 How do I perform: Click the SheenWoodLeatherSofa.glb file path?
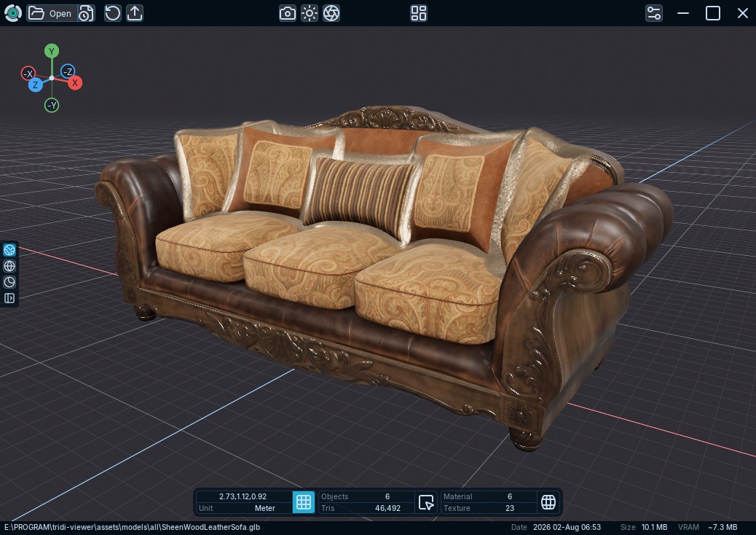pyautogui.click(x=132, y=527)
